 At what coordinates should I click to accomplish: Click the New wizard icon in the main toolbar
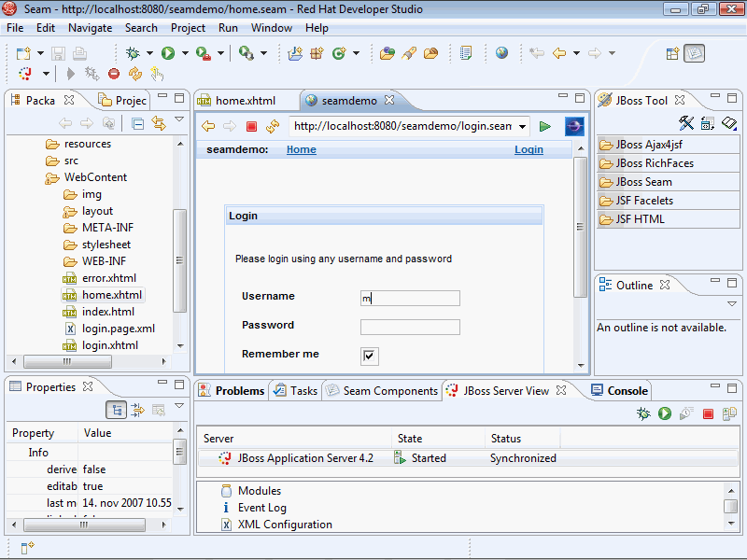coord(23,53)
